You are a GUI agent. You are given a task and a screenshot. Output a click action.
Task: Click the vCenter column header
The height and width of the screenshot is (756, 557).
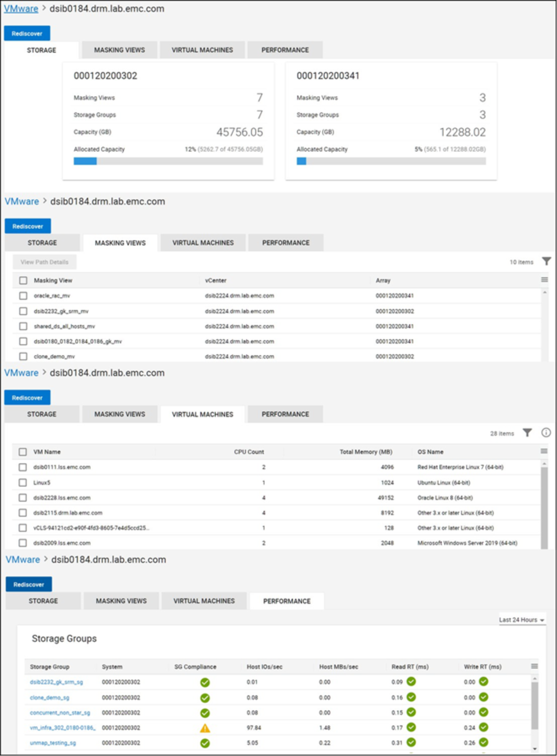tap(216, 280)
